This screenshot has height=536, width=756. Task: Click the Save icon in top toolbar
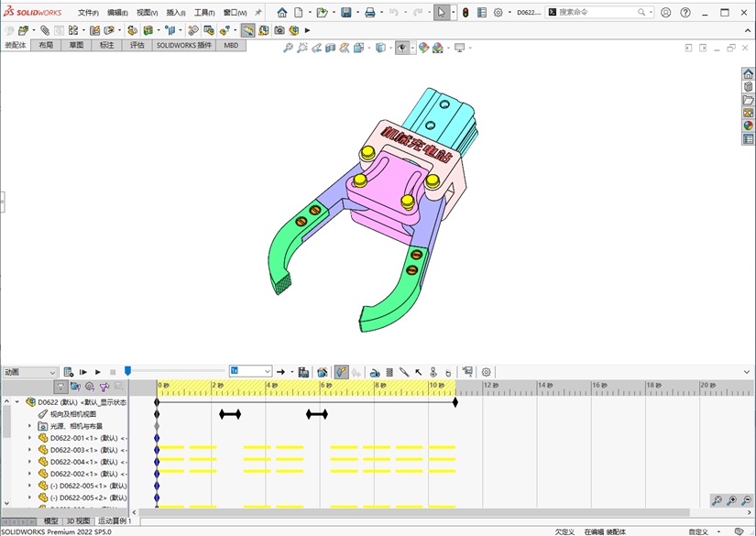[346, 13]
